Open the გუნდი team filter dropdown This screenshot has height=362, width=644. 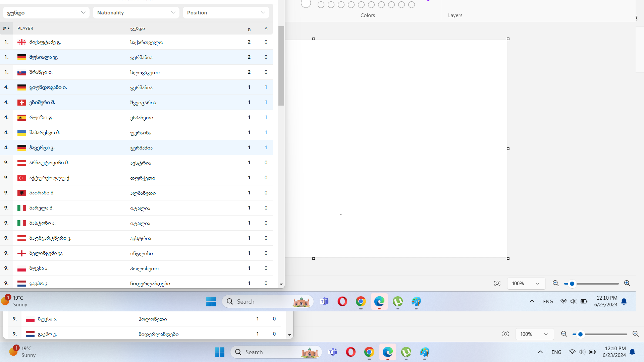(46, 13)
